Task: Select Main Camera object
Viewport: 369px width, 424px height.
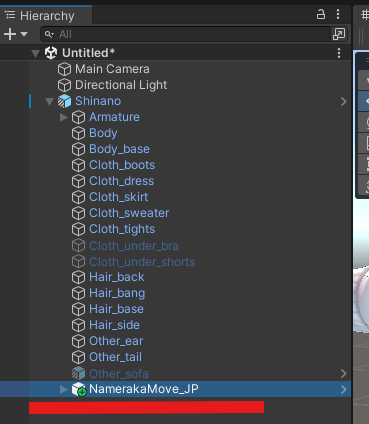Action: (x=112, y=69)
